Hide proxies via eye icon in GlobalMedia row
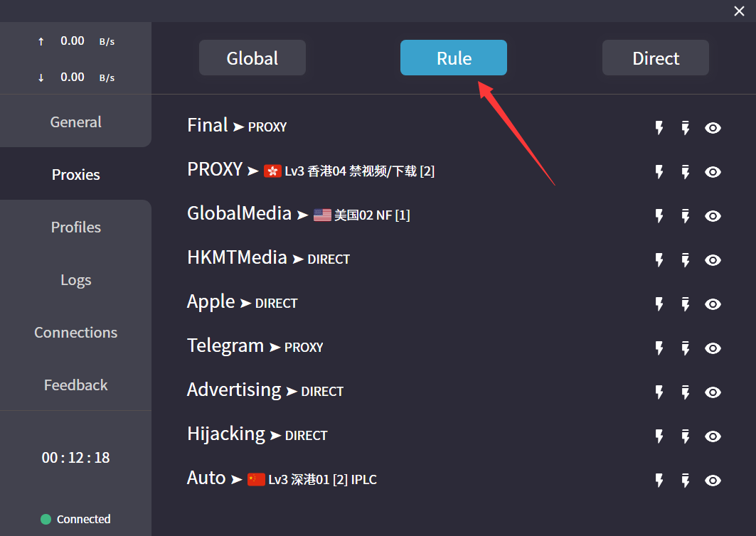 coord(713,216)
